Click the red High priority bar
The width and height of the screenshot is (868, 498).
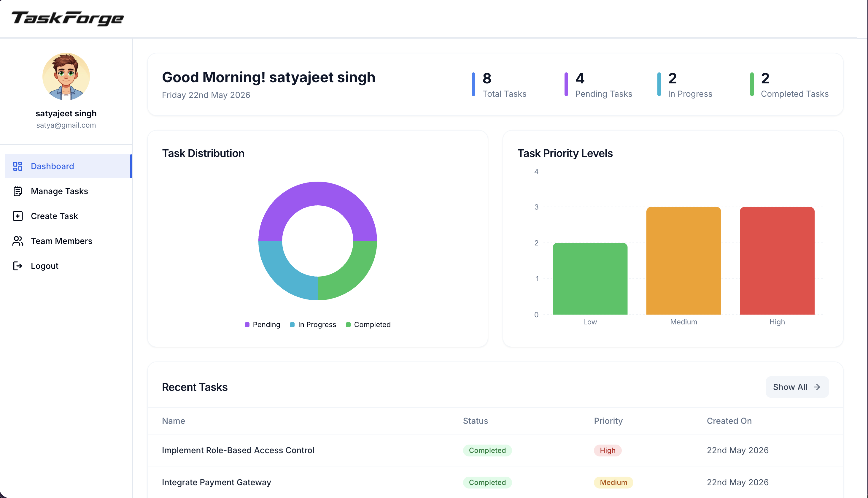(x=777, y=261)
